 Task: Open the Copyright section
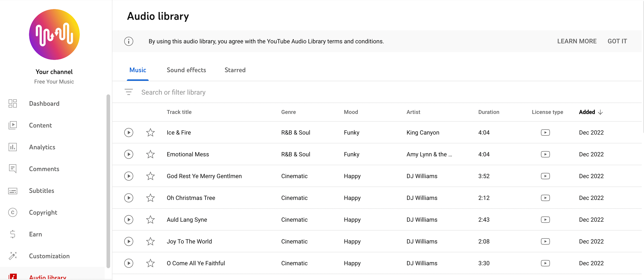point(43,212)
